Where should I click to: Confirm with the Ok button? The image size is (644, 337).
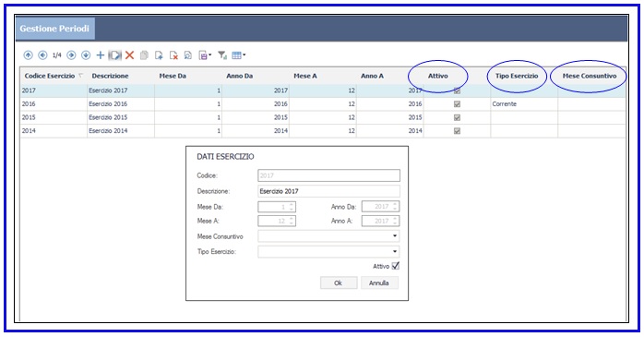(x=338, y=283)
